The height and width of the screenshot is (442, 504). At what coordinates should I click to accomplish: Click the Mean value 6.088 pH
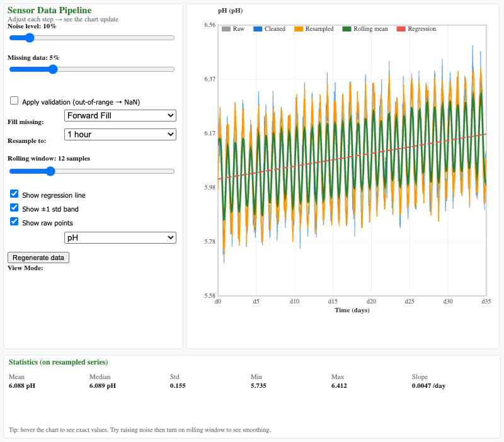pos(22,386)
